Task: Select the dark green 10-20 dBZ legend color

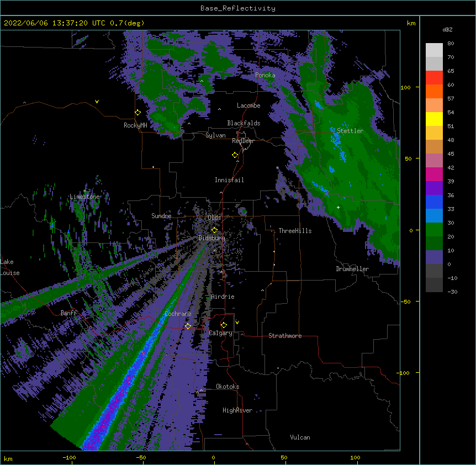Action: (434, 244)
